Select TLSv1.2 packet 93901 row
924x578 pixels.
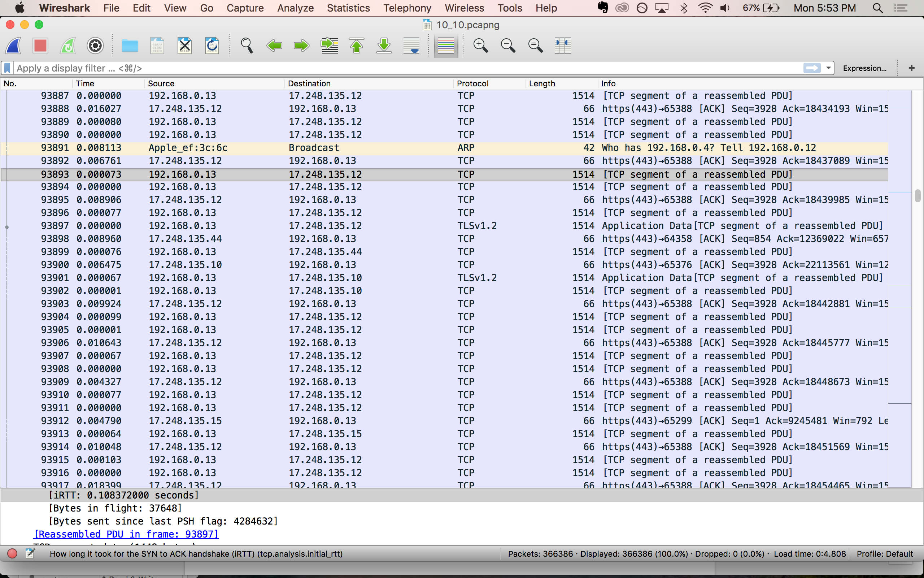click(444, 278)
